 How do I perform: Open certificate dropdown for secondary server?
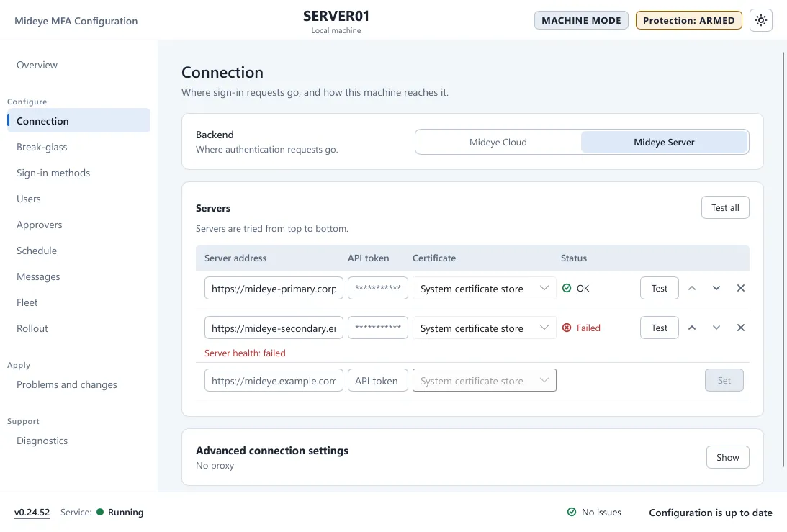tap(484, 328)
